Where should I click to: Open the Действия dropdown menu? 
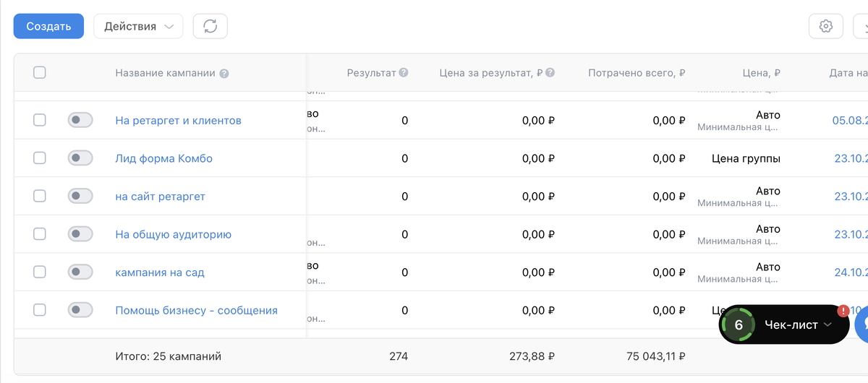(138, 27)
